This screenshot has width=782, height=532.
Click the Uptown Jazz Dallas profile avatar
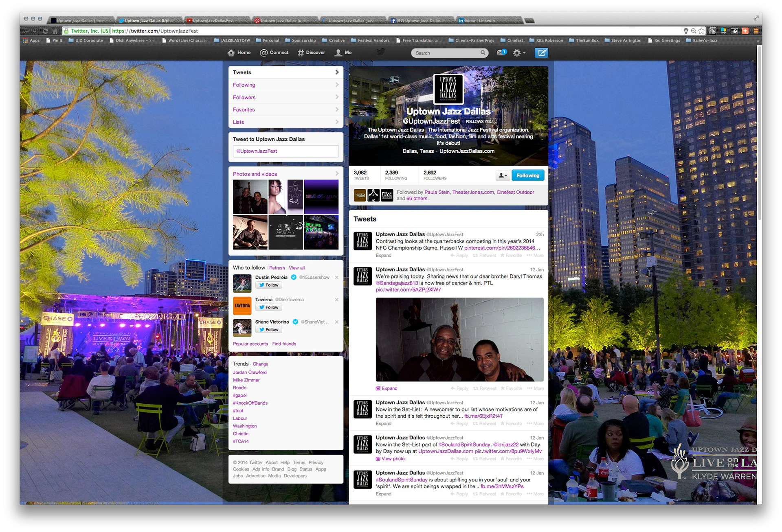448,89
